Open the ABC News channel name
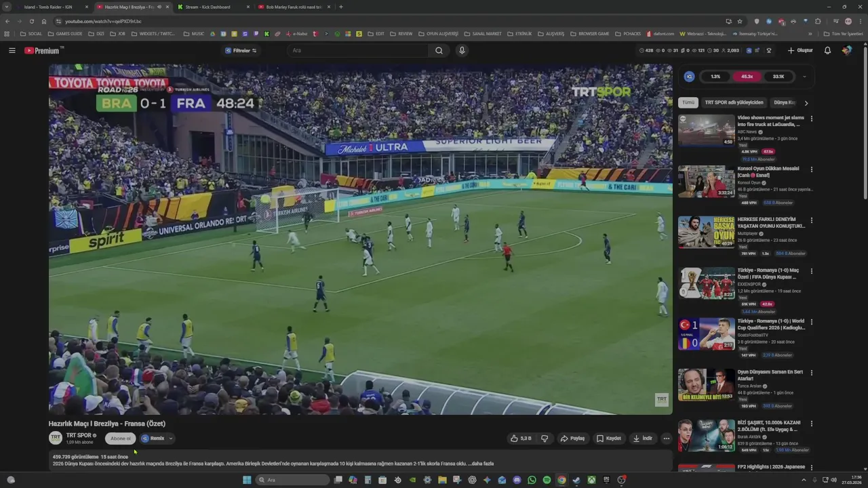 click(x=747, y=131)
